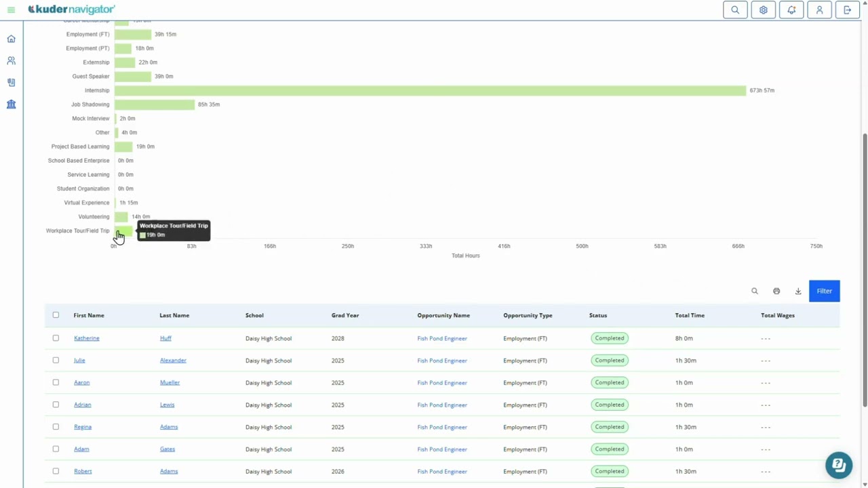Open the institution icon in sidebar
Image resolution: width=868 pixels, height=488 pixels.
pos(11,104)
